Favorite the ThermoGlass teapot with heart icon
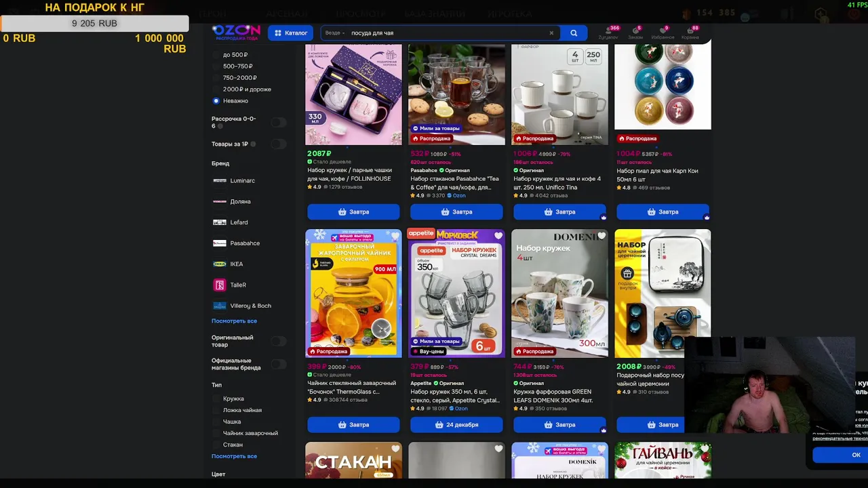Image resolution: width=868 pixels, height=488 pixels. coord(395,237)
